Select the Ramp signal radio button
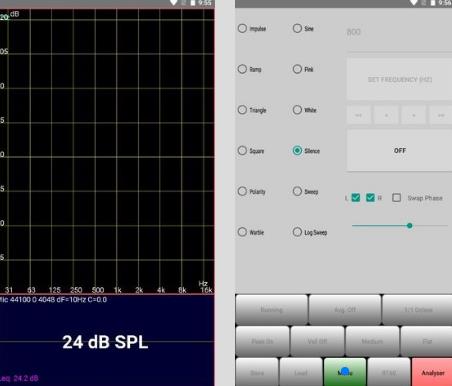Viewport: 452px width, 386px height. tap(242, 69)
